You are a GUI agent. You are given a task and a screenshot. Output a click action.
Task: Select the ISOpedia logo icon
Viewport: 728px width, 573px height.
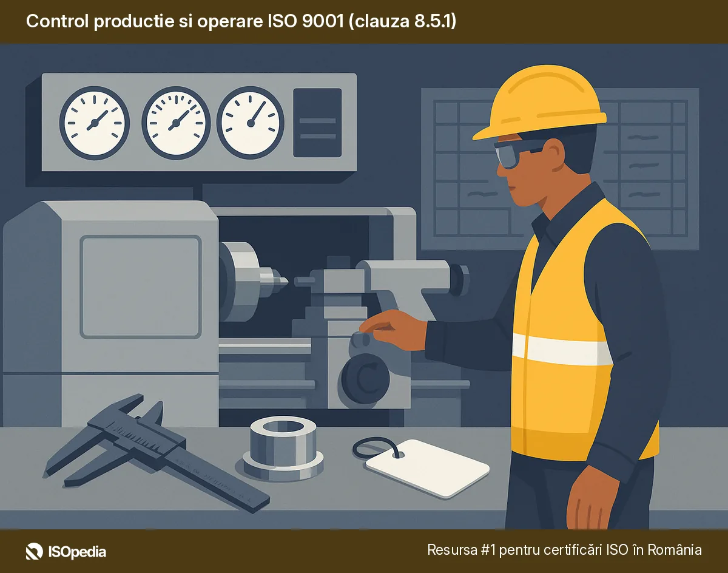tap(34, 552)
